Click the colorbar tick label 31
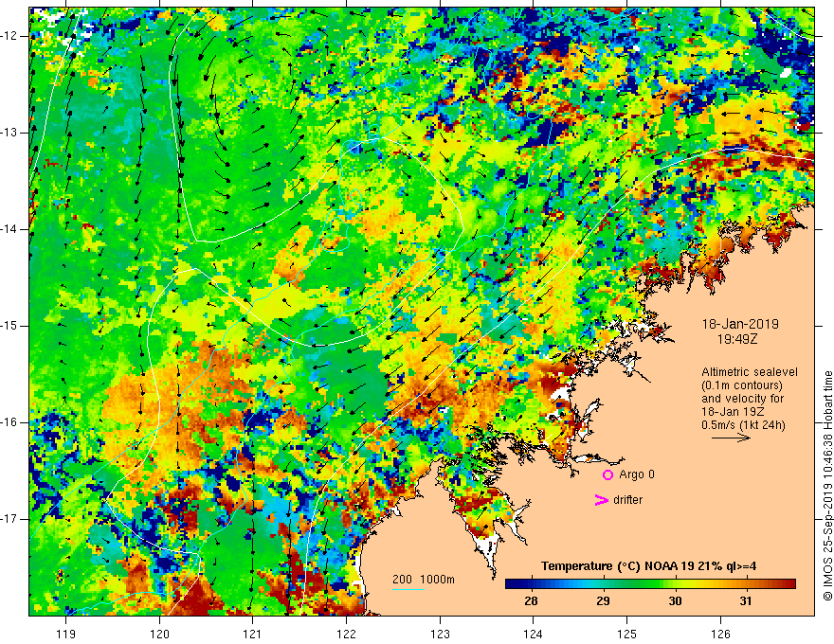 click(746, 601)
